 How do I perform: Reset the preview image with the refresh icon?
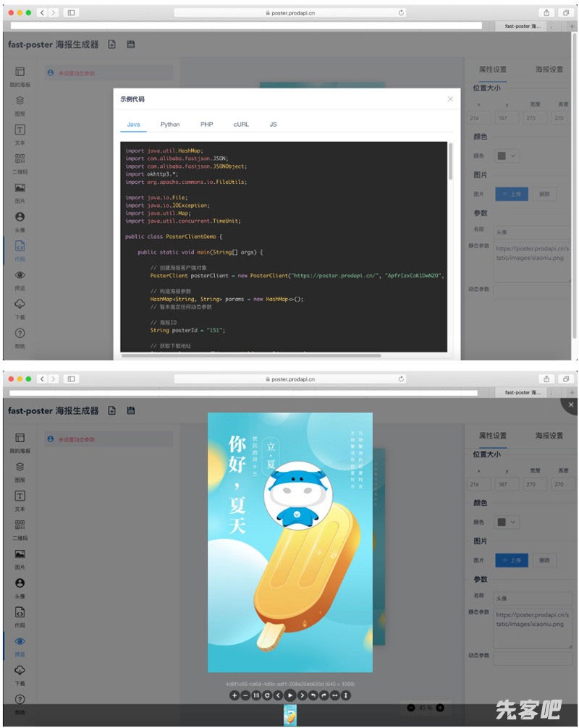point(267,695)
